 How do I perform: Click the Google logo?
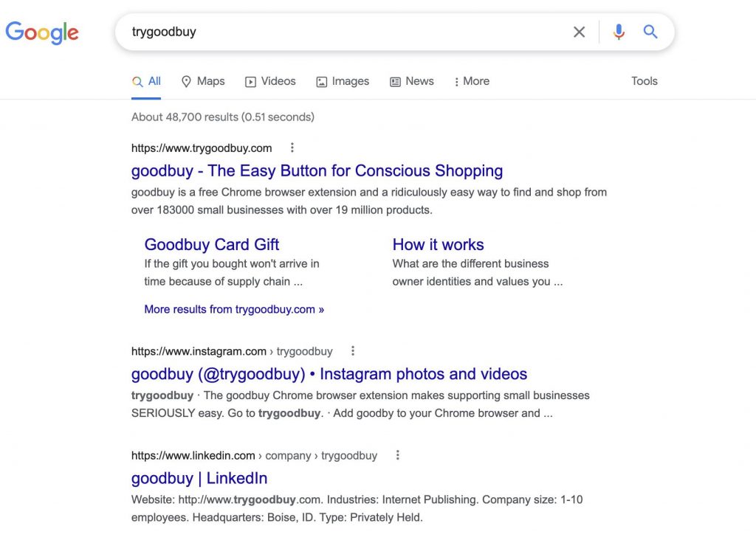pyautogui.click(x=42, y=32)
